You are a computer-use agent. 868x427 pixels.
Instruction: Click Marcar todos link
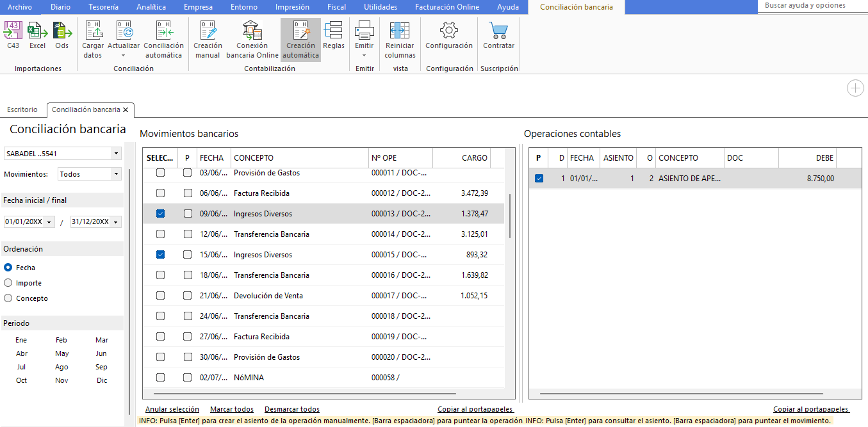click(x=232, y=410)
